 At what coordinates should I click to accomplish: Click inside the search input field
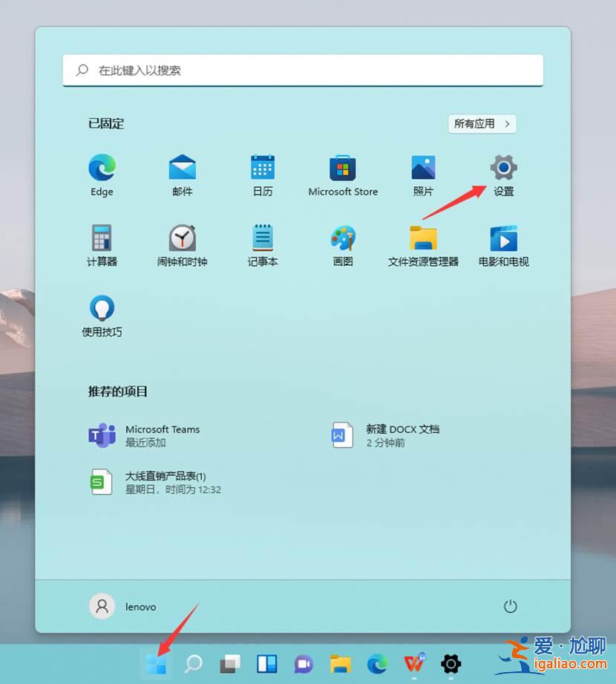point(303,70)
